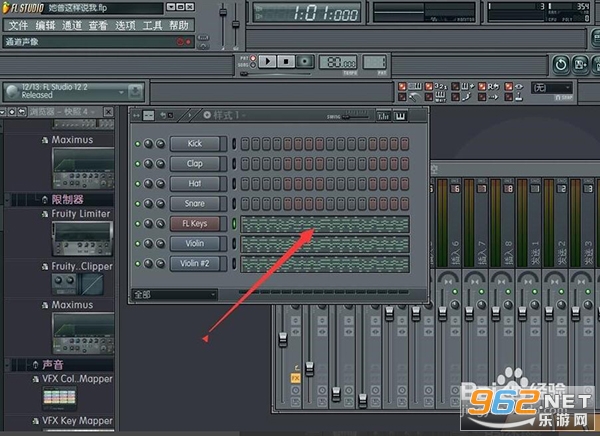Select the Violin channel selector LED
The width and height of the screenshot is (600, 436).
point(234,243)
